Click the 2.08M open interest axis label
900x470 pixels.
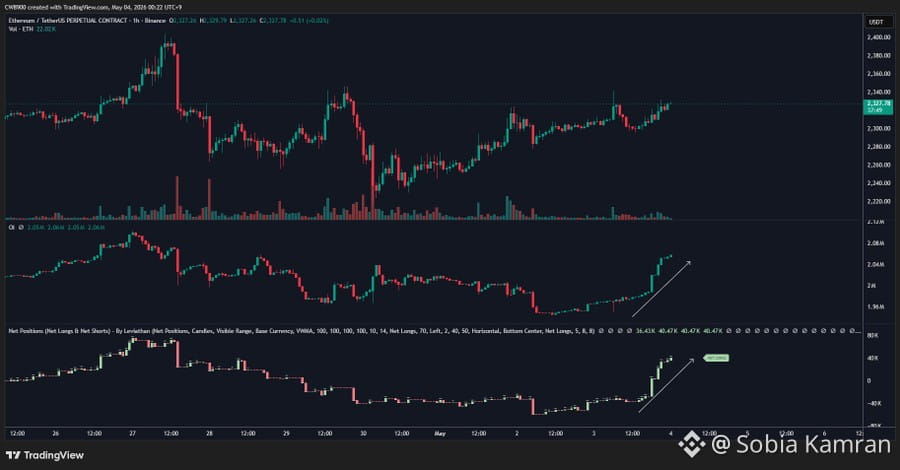click(x=875, y=243)
